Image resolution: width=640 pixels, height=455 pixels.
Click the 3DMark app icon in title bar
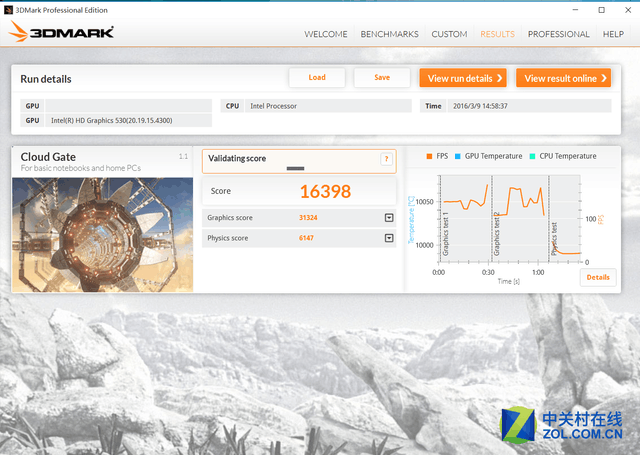(8, 10)
